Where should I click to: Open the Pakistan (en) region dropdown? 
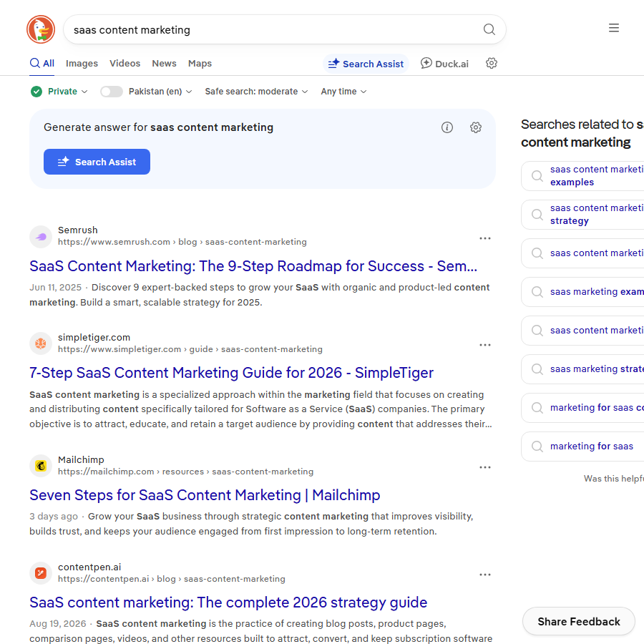coord(160,91)
